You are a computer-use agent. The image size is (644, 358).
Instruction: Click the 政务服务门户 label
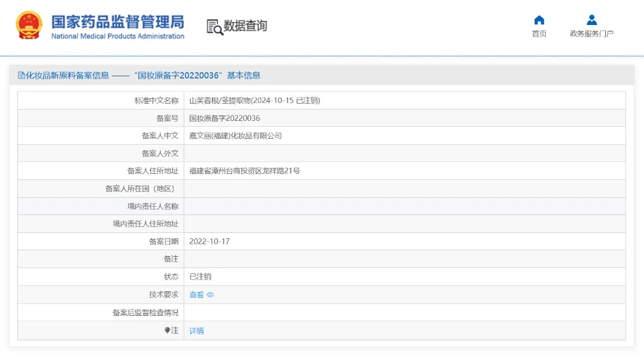592,33
